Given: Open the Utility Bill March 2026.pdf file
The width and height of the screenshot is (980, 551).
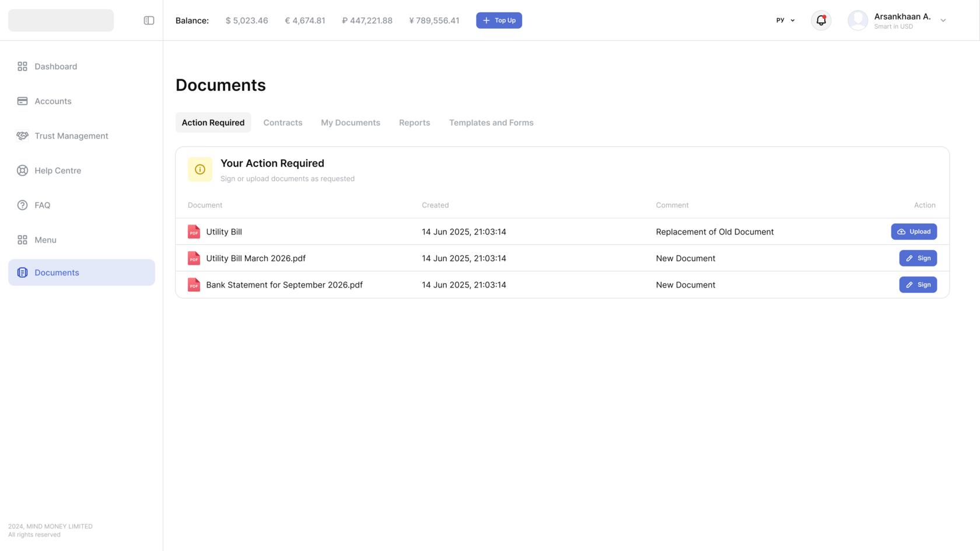Looking at the screenshot, I should [x=256, y=258].
